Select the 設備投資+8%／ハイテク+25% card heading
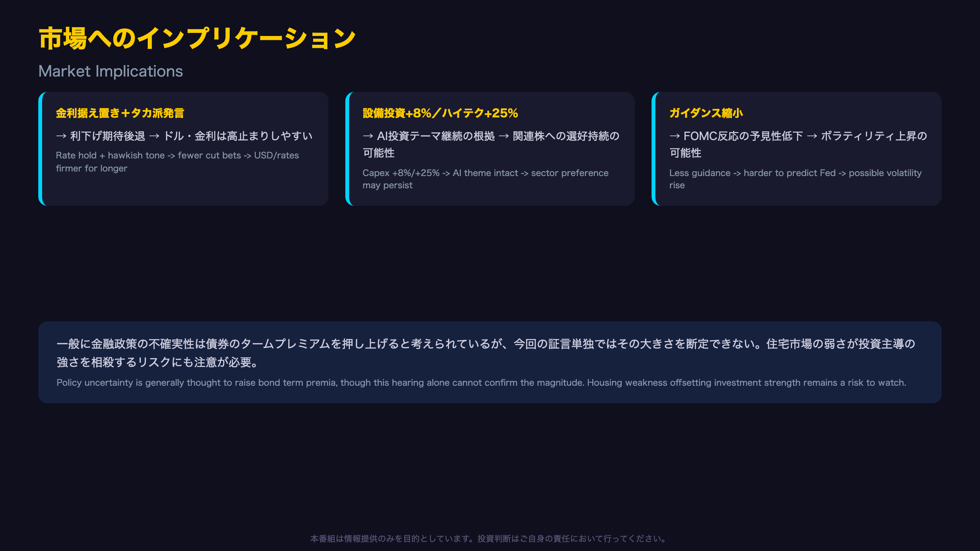Viewport: 980px width, 551px height. 440,113
